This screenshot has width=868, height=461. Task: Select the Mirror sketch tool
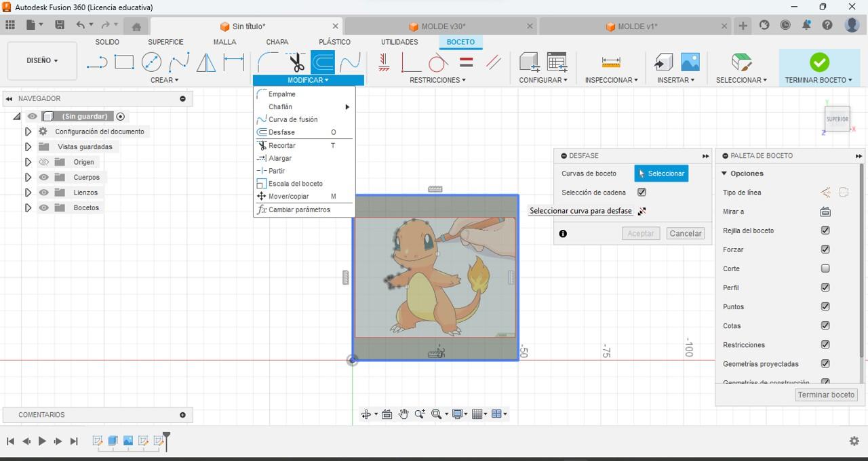[206, 62]
